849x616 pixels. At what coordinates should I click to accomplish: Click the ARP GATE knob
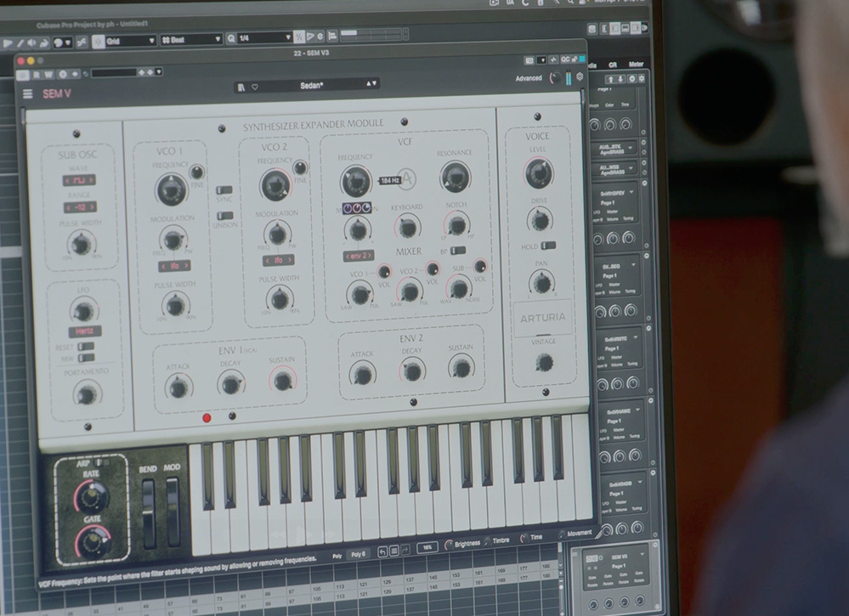(93, 541)
